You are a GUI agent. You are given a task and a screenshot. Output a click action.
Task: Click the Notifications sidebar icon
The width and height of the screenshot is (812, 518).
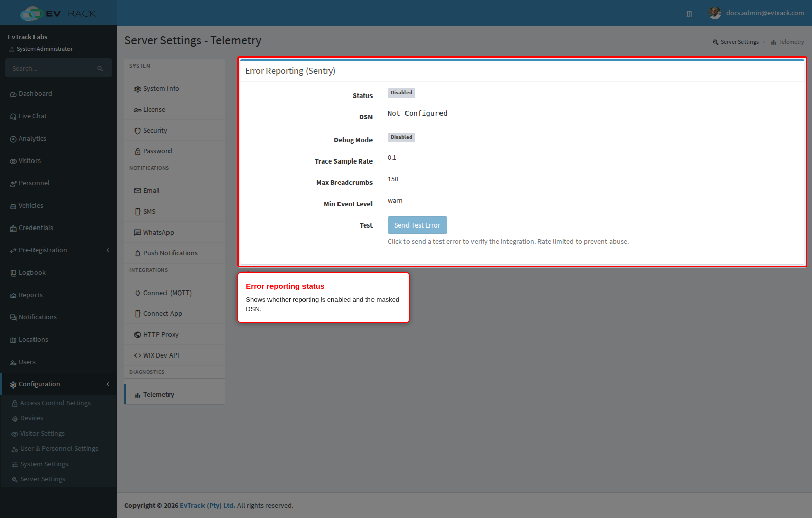coord(13,318)
